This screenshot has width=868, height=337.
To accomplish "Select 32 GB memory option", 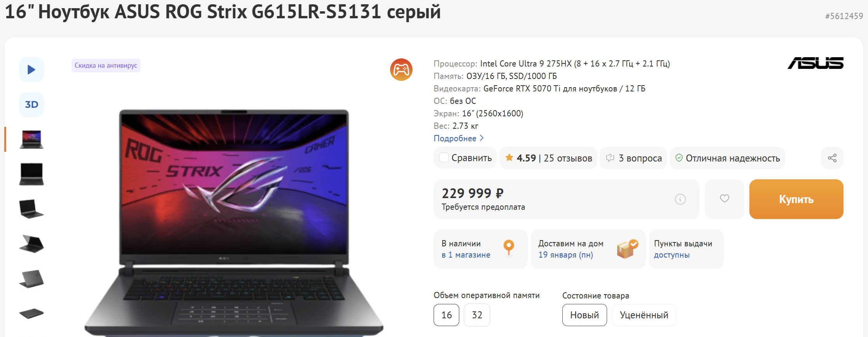I will [x=477, y=315].
